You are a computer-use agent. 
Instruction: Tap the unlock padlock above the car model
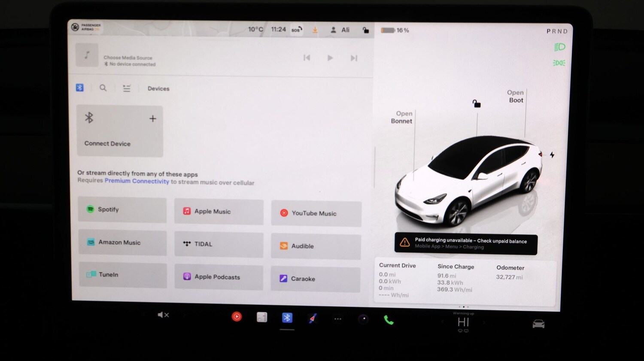477,103
